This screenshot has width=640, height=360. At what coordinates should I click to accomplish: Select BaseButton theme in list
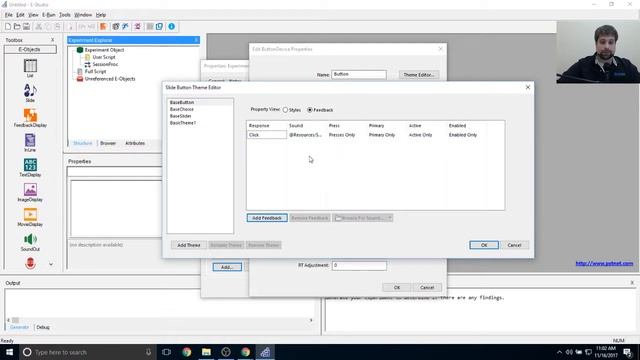[x=182, y=102]
